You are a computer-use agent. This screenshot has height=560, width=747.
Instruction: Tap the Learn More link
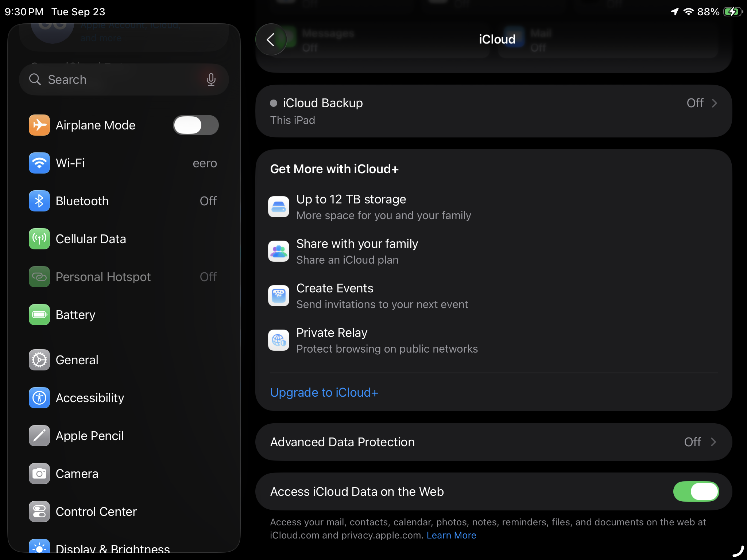click(451, 535)
